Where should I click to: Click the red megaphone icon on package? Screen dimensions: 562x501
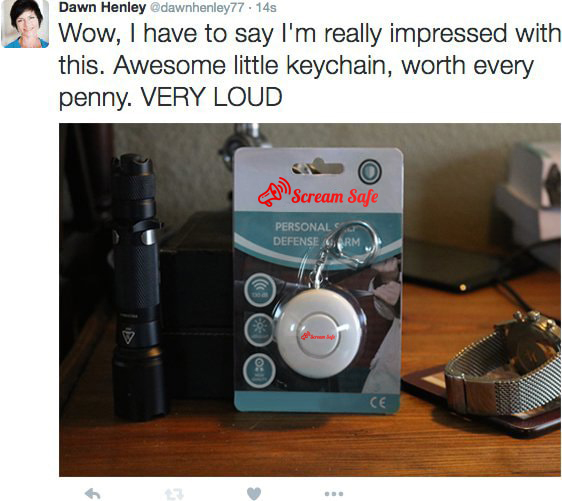point(274,192)
